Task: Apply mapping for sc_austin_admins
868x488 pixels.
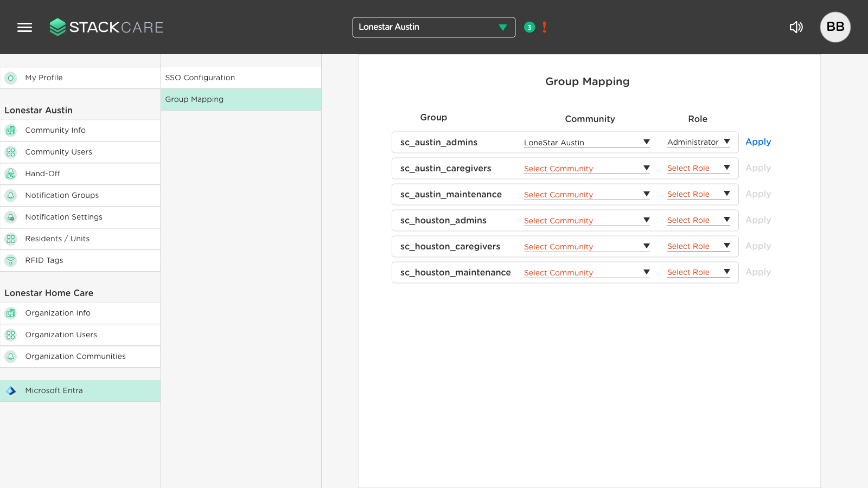Action: pos(758,142)
